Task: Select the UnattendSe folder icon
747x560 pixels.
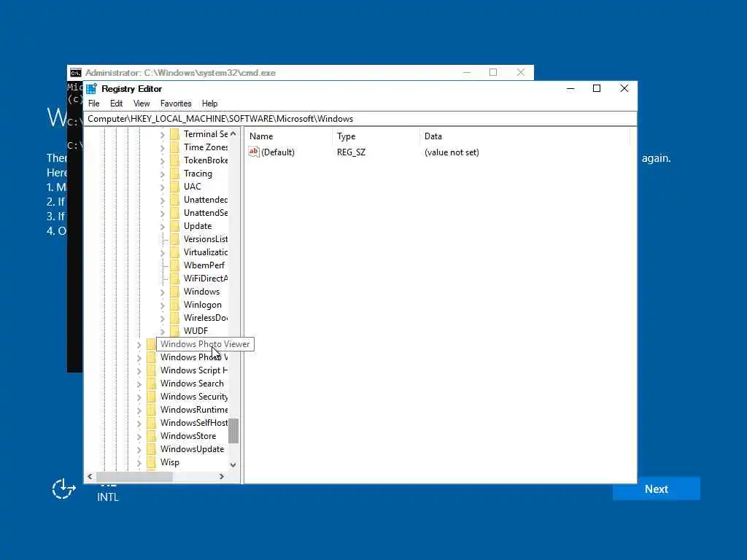Action: pos(175,213)
